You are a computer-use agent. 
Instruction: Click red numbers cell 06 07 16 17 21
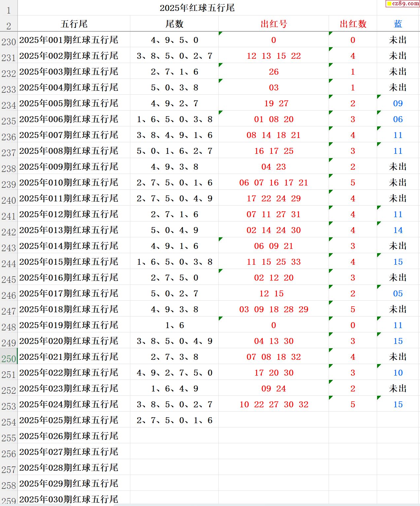pos(274,182)
